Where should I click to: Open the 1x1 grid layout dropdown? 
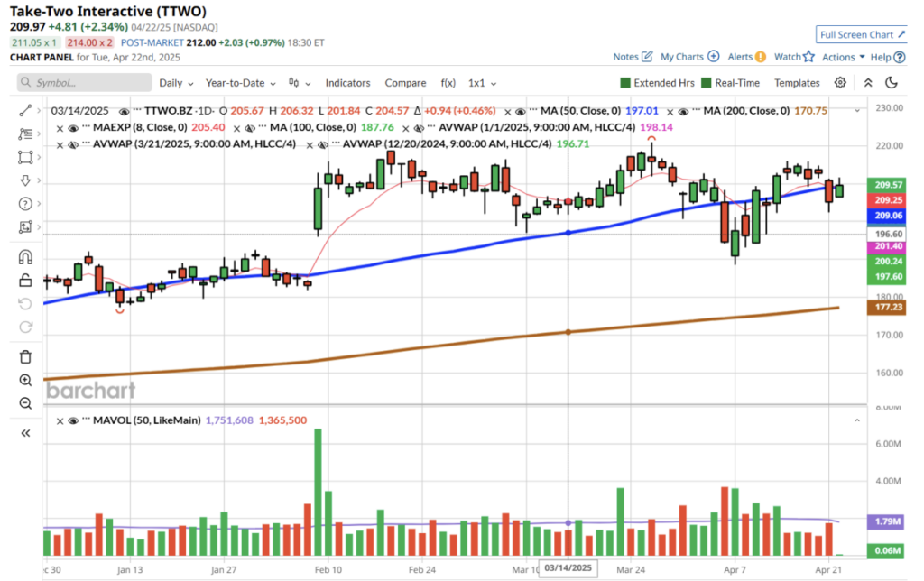coord(482,83)
